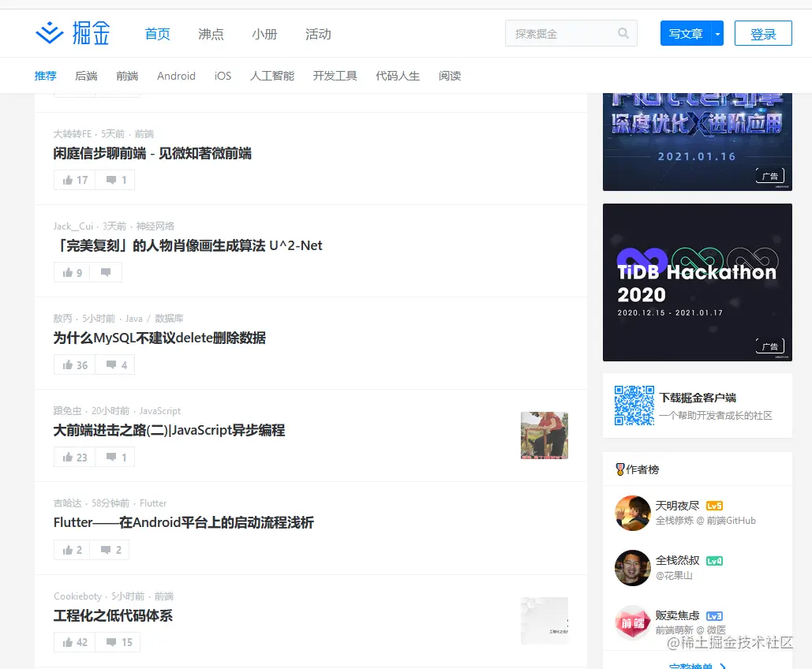Open the 小册 nav item
The image size is (812, 669).
264,34
